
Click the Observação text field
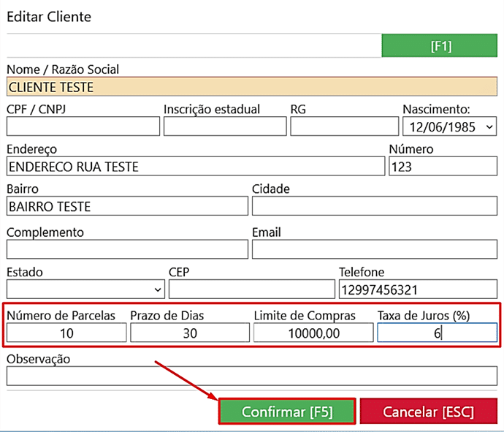251,376
